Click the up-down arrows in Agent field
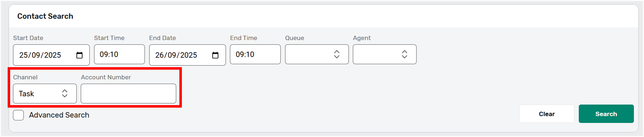 tap(404, 54)
